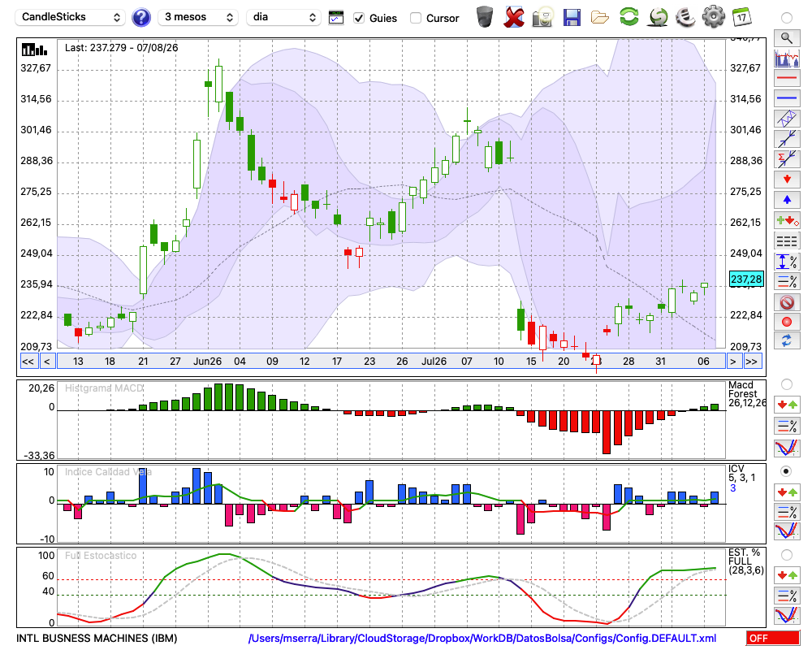
Task: Click the green refresh arrows icon
Action: [628, 16]
